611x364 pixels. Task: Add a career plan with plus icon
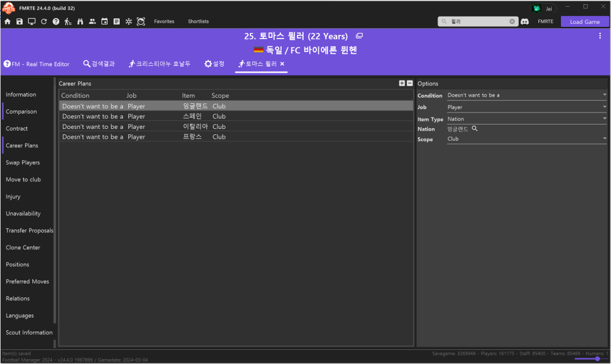click(402, 83)
